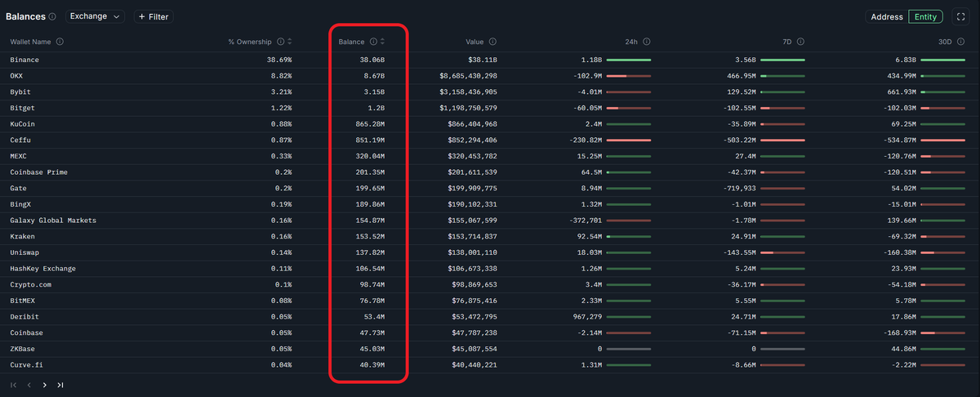980x397 pixels.
Task: Click the + Filter button
Action: [154, 16]
